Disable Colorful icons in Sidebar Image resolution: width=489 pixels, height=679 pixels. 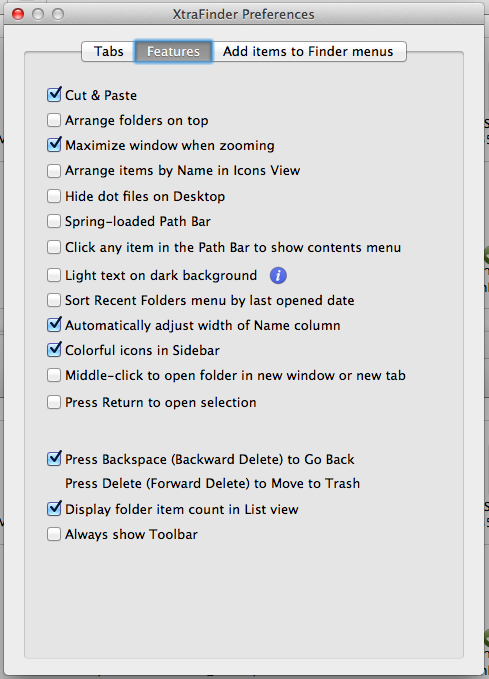click(x=54, y=350)
